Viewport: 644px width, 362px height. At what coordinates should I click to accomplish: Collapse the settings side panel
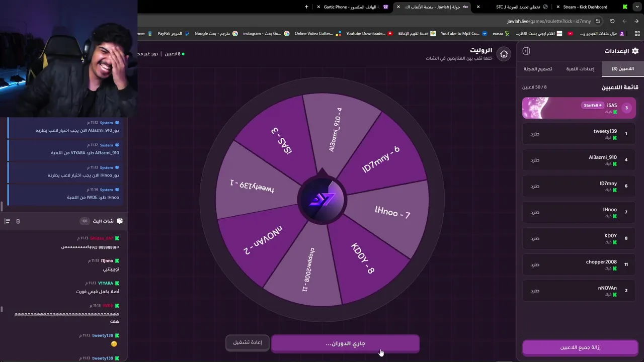click(526, 51)
